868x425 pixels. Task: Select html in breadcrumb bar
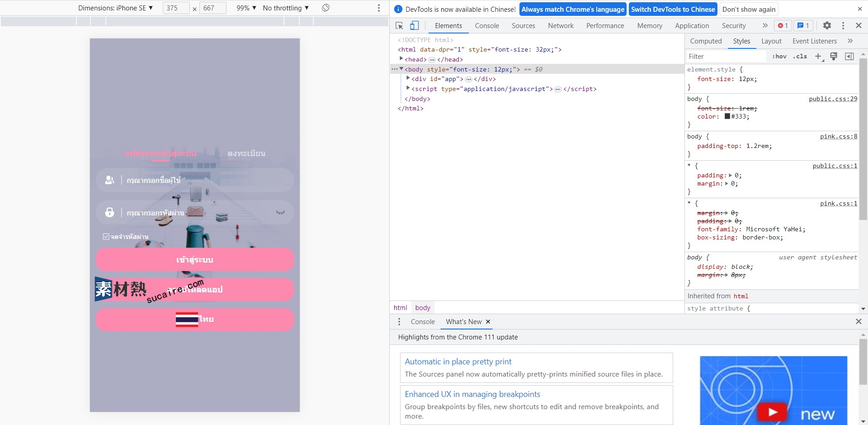[x=400, y=308]
